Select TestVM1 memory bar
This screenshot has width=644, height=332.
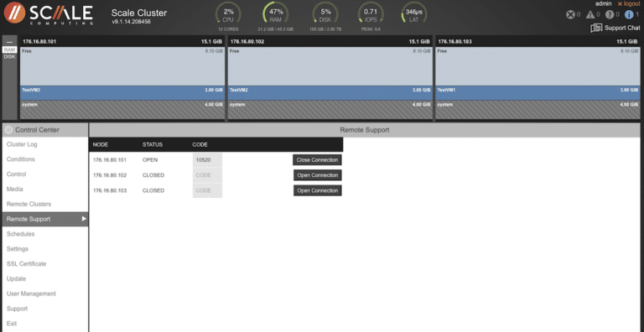coord(538,93)
